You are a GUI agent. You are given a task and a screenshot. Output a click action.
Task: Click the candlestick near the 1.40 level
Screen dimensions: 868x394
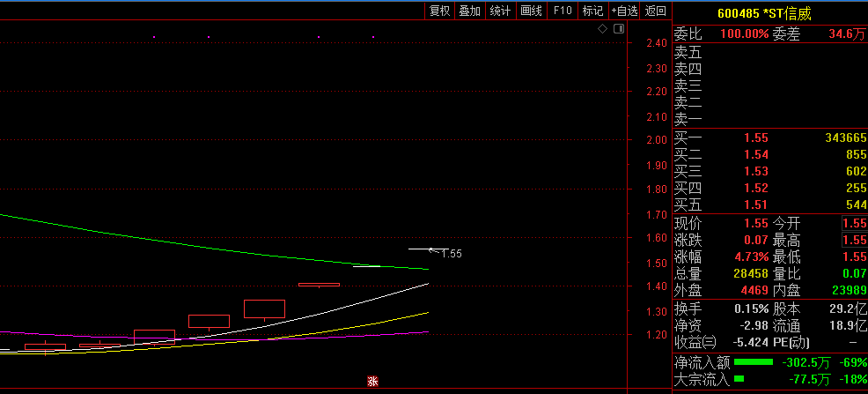click(x=319, y=285)
